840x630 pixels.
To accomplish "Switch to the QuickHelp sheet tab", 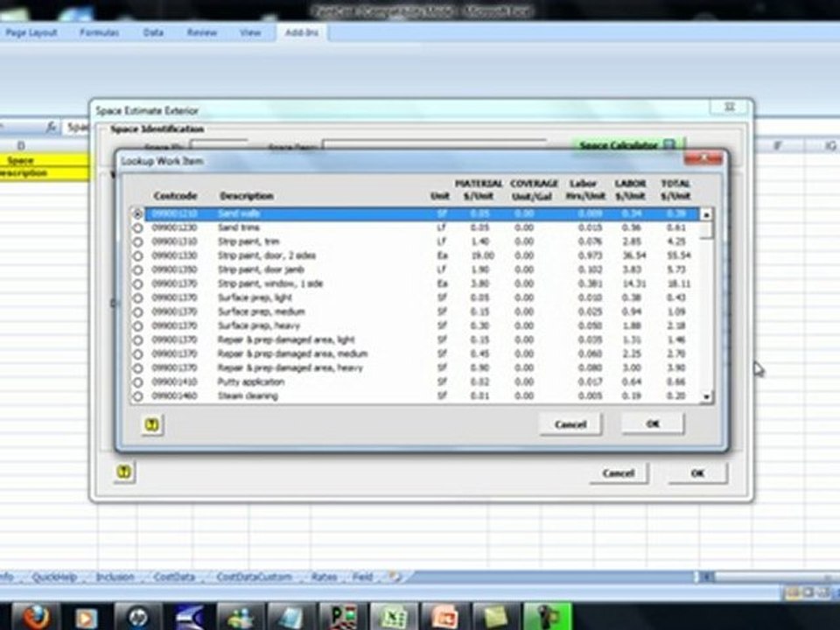I will 54,577.
